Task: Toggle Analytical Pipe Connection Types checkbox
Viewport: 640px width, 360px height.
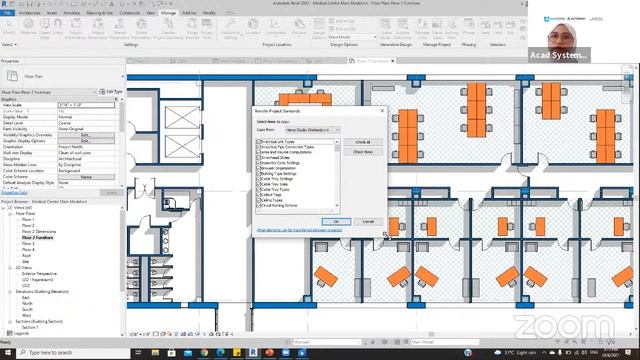Action: pos(258,147)
